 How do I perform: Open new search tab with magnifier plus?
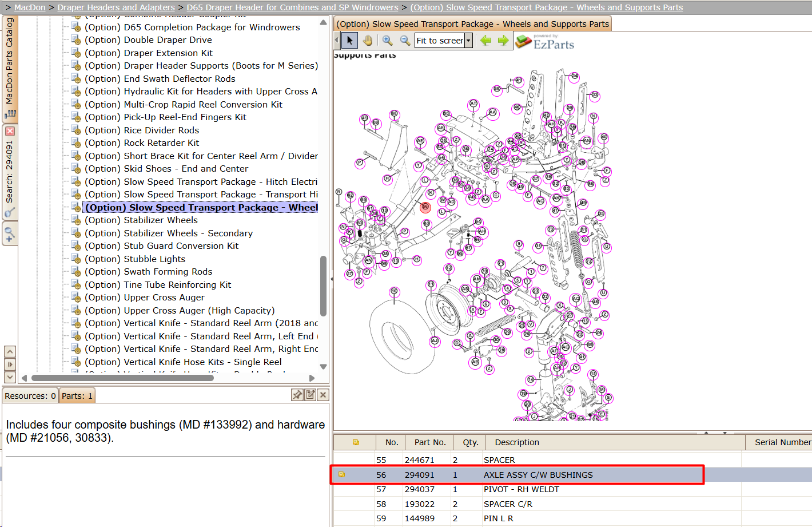[x=10, y=234]
